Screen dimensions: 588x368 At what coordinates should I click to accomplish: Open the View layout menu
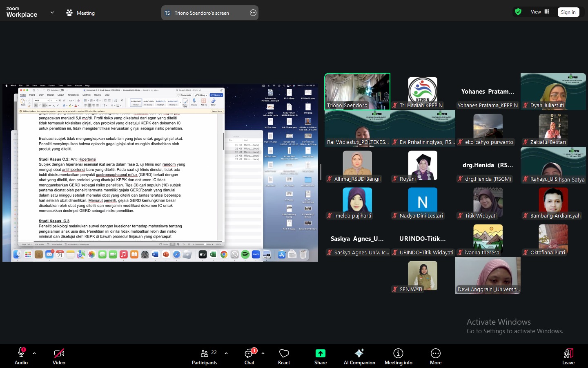click(x=540, y=12)
